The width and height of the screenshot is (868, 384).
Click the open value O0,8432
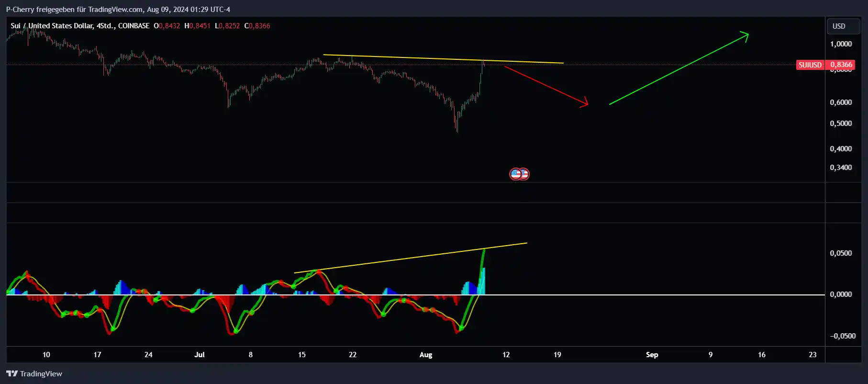[167, 26]
